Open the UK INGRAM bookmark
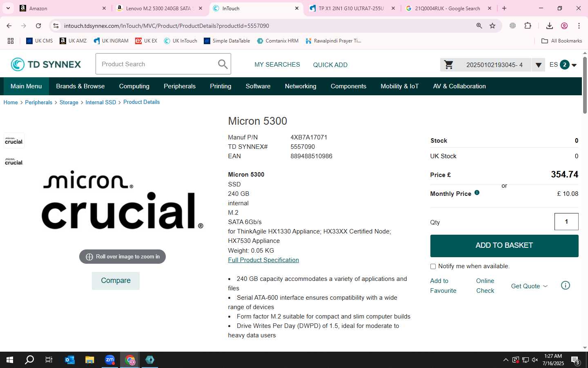The width and height of the screenshot is (588, 368). tap(111, 41)
